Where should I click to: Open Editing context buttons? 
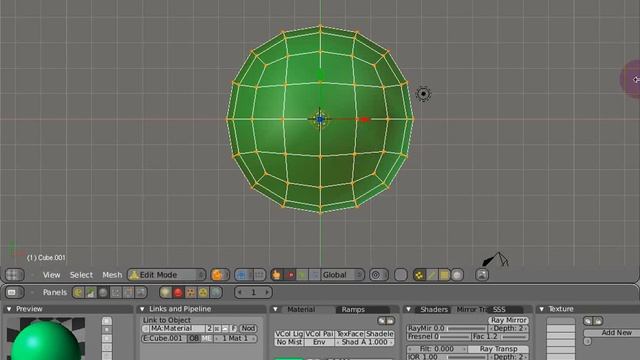(x=128, y=292)
